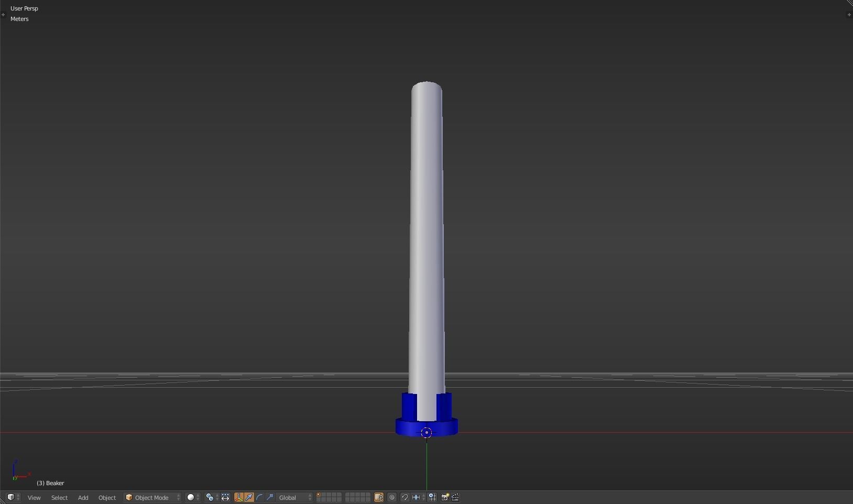Viewport: 853px width, 504px height.
Task: Open the View menu
Action: (34, 498)
